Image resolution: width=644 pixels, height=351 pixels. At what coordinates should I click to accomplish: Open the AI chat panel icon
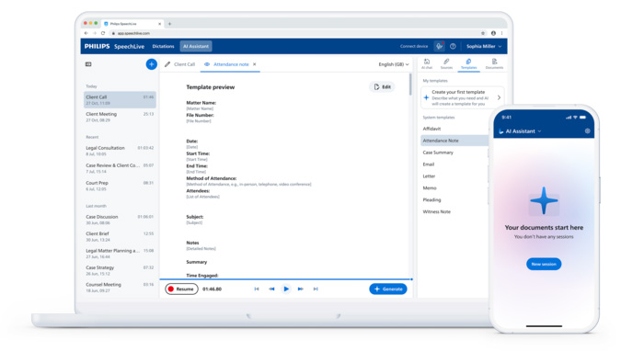(427, 63)
